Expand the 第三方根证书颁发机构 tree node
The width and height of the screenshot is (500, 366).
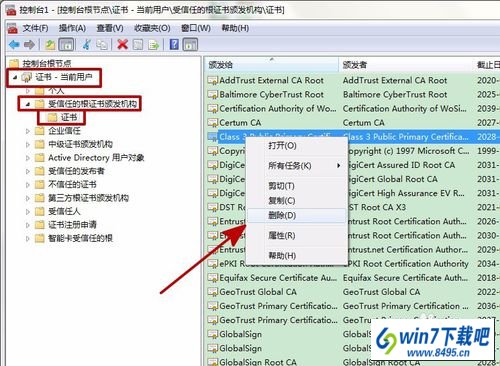pos(28,198)
